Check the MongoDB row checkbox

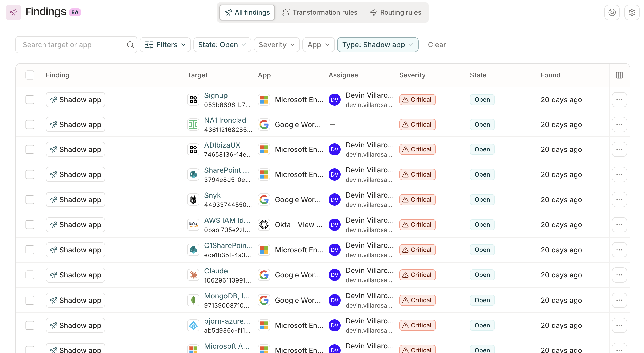30,300
